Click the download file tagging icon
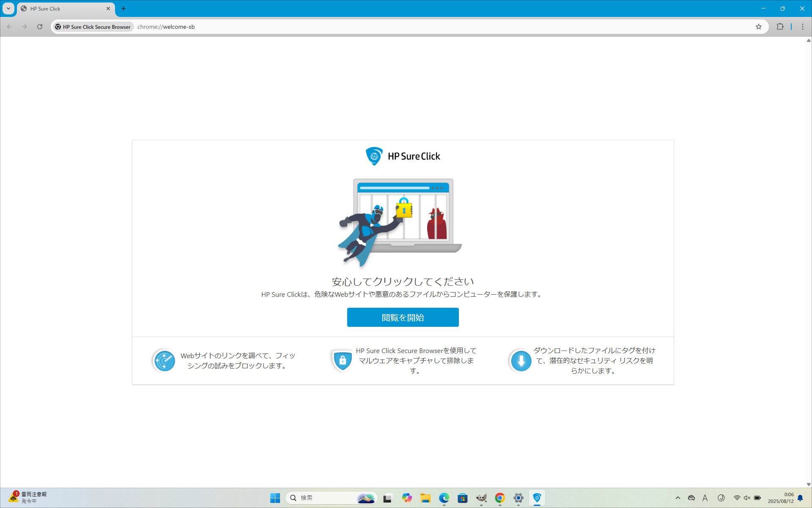This screenshot has width=812, height=508. coord(521,361)
